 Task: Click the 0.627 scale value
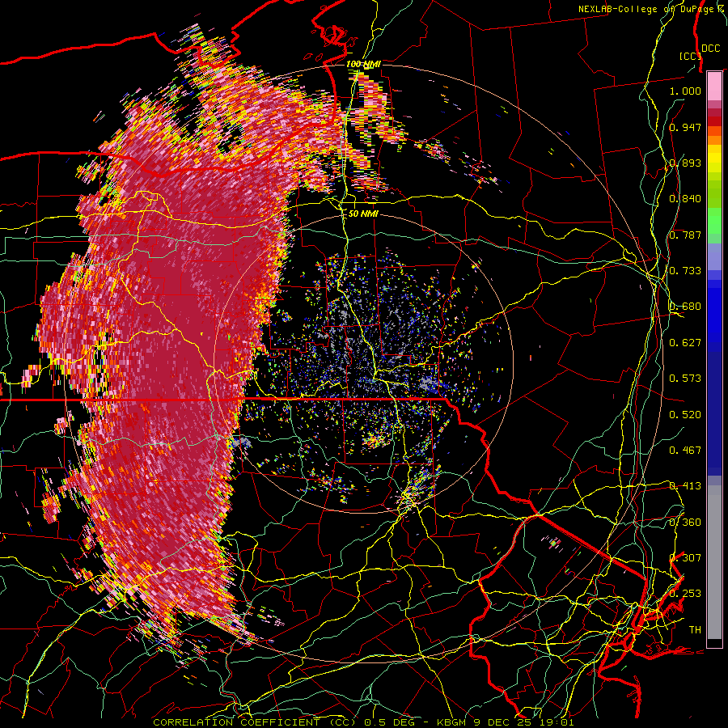[x=685, y=343]
